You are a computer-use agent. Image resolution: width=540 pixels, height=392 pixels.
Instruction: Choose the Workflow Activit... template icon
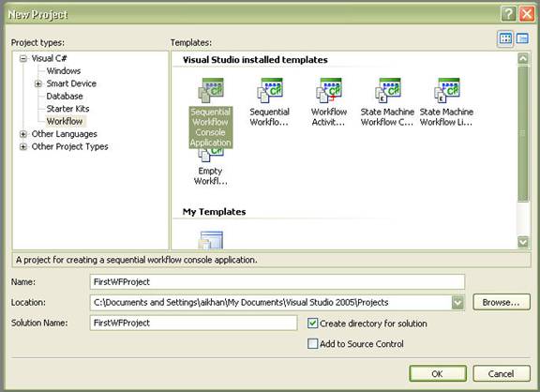tap(329, 102)
